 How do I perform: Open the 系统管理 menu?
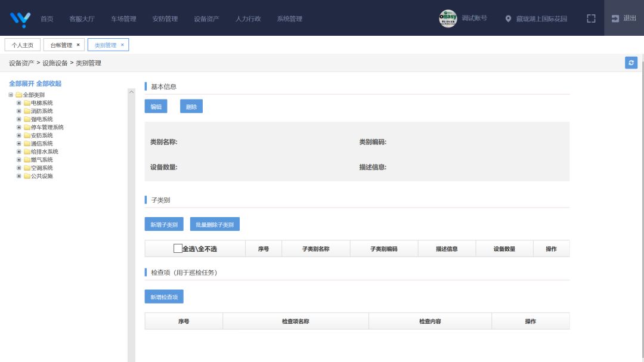(290, 18)
